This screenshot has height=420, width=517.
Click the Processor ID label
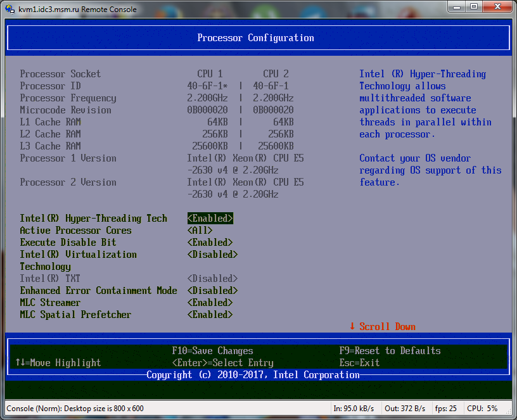[50, 86]
